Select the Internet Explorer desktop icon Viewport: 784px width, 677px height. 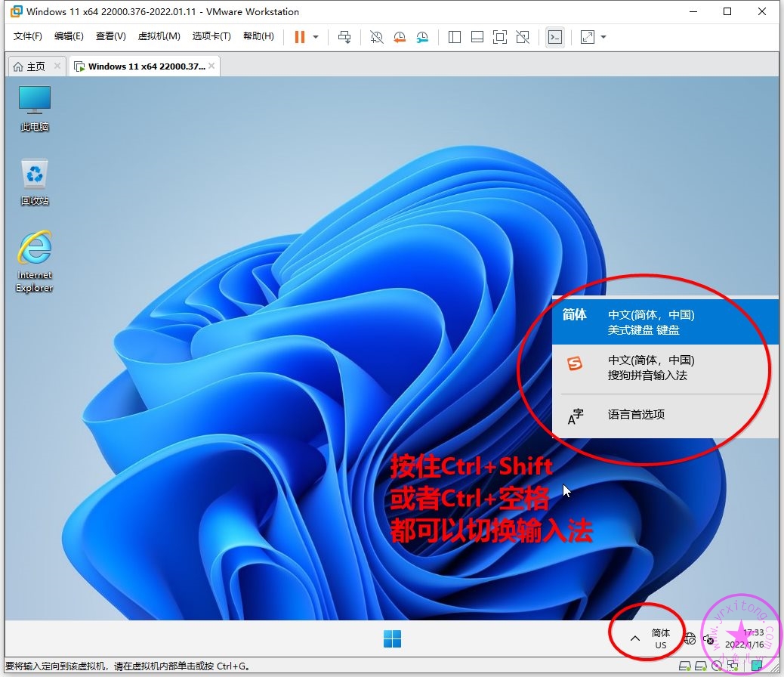click(x=35, y=261)
